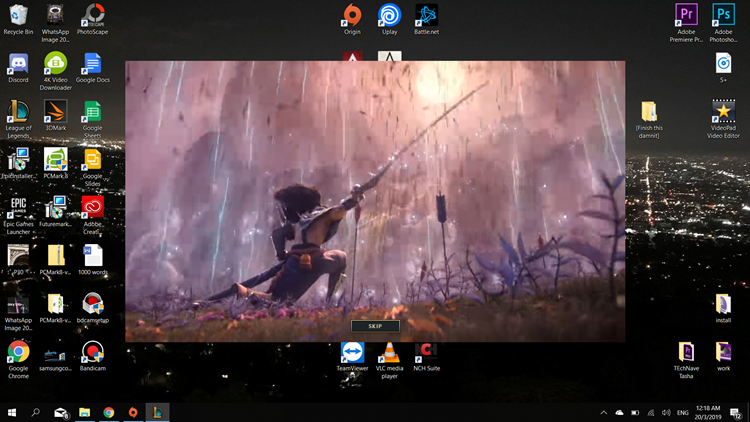The width and height of the screenshot is (750, 422).
Task: Open the volume control in tray
Action: 666,412
